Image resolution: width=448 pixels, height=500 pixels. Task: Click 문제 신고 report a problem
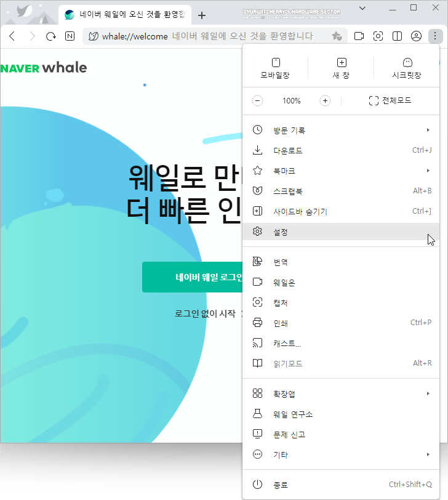pos(341,434)
